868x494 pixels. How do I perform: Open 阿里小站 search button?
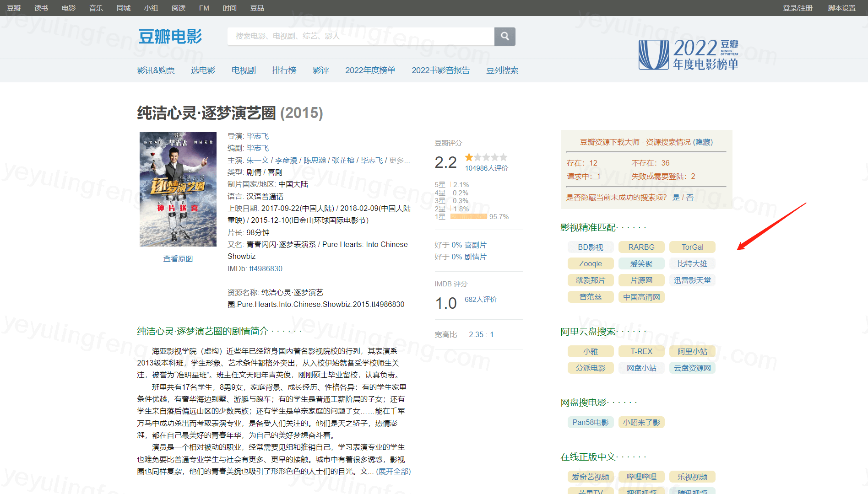(x=692, y=351)
